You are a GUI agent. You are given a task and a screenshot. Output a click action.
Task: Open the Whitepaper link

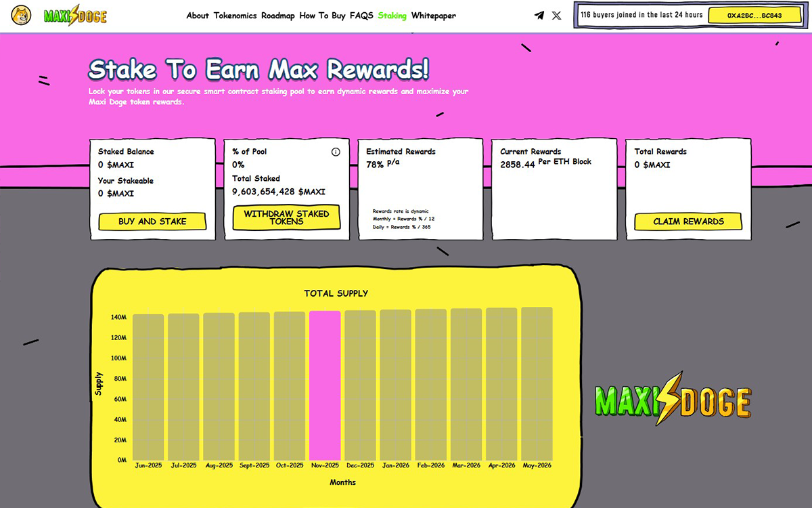433,16
